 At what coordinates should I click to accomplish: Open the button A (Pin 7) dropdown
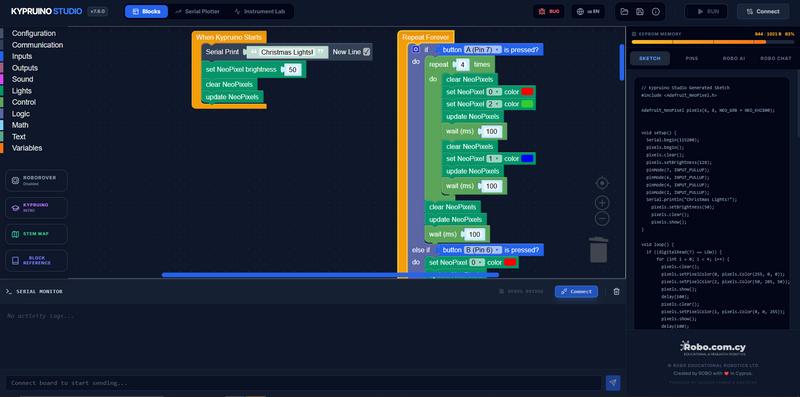click(483, 49)
